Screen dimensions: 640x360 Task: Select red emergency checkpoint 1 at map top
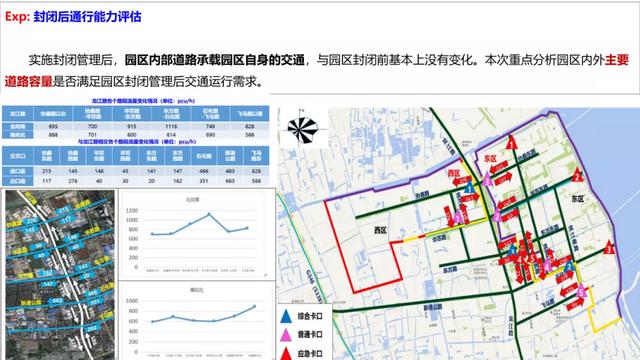[511, 143]
